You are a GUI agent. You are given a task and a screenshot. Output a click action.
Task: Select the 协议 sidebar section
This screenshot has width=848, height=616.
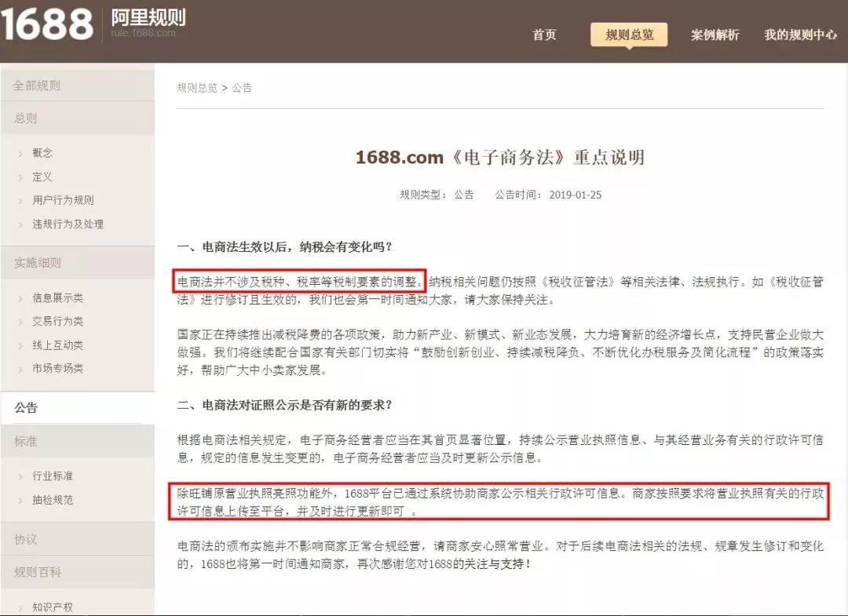click(77, 539)
